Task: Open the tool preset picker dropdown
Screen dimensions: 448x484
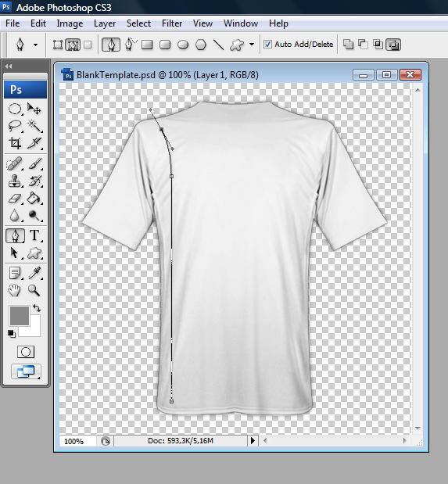Action: click(x=35, y=45)
